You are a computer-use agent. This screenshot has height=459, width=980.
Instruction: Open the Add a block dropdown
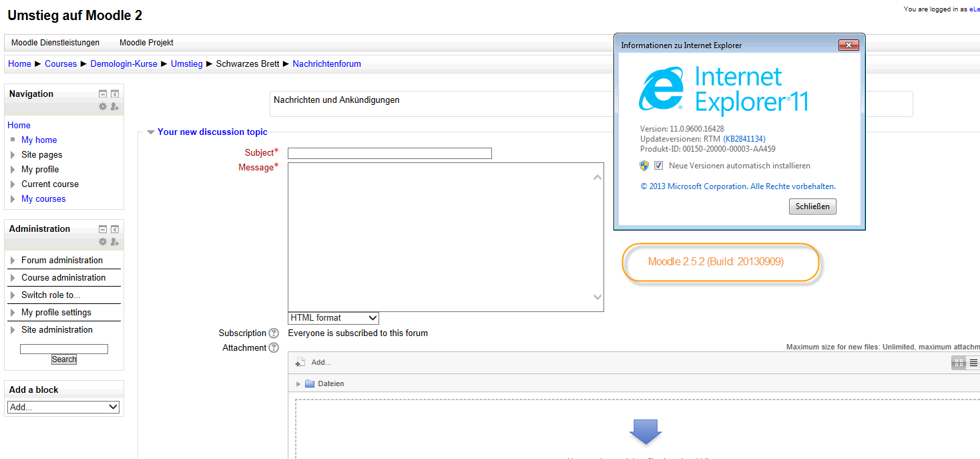pos(63,407)
